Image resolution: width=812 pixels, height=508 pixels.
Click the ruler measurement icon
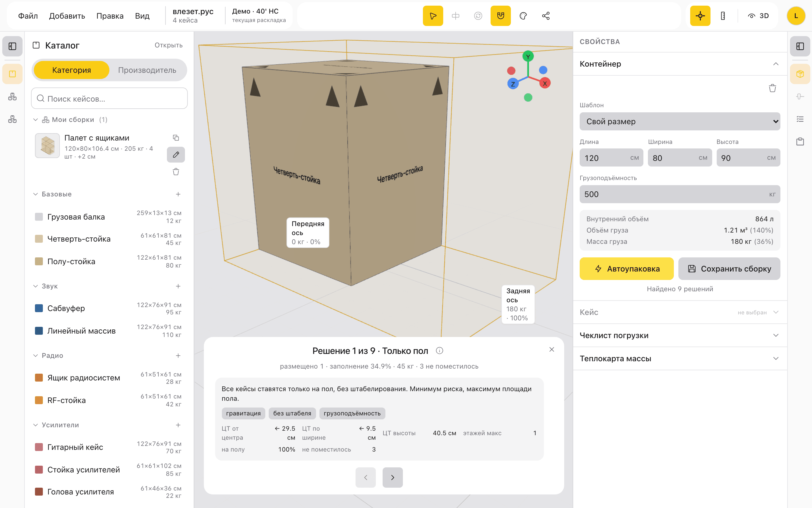point(723,16)
